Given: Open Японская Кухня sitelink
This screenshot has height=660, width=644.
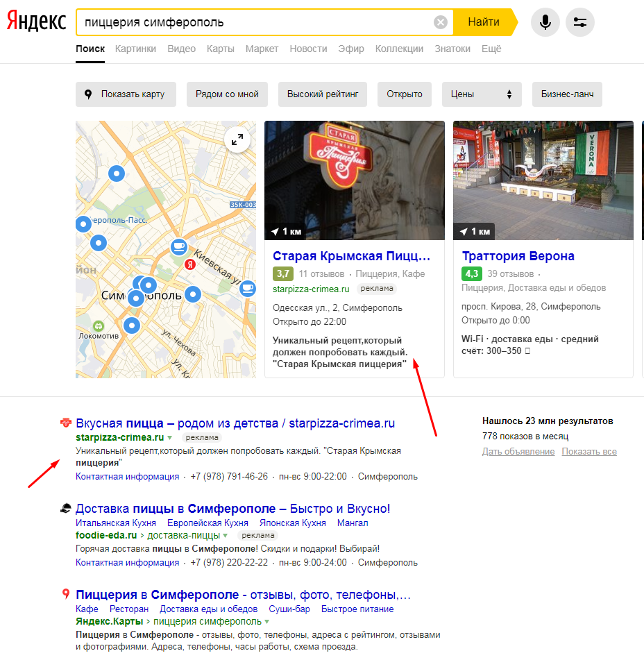Looking at the screenshot, I should (x=293, y=523).
